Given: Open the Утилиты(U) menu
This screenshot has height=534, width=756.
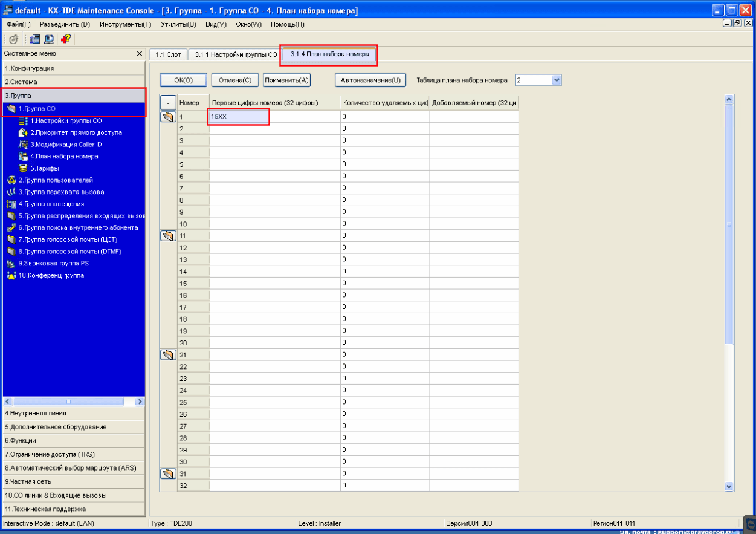Looking at the screenshot, I should [x=178, y=24].
